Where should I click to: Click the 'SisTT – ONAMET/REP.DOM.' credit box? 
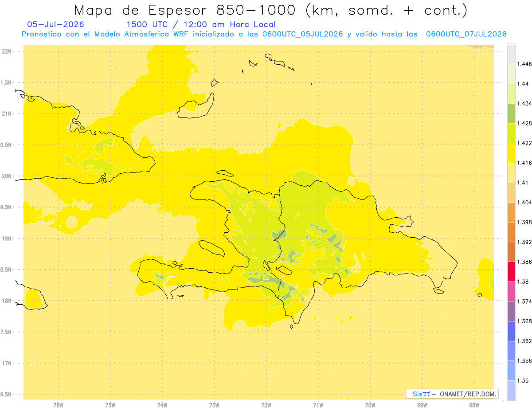point(452,394)
